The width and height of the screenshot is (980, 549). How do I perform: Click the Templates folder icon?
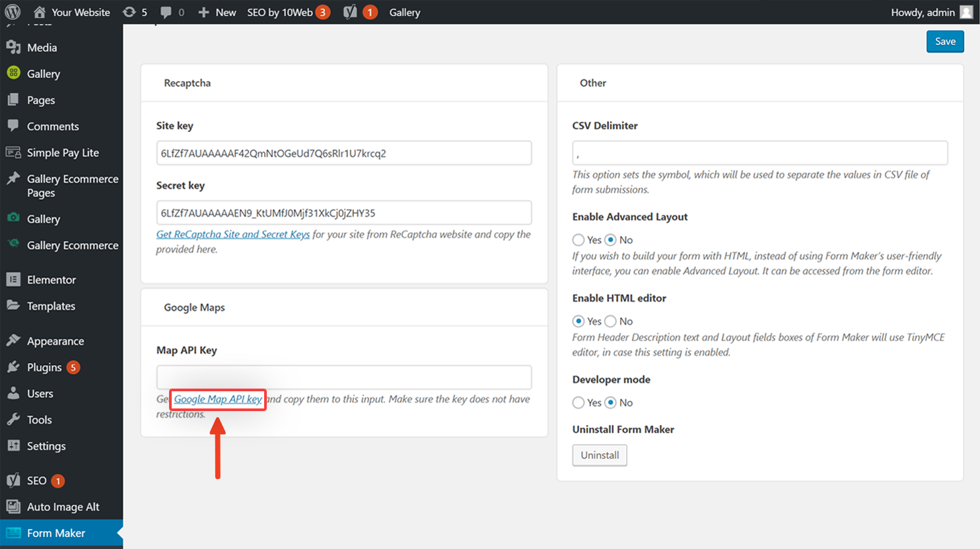pos(13,305)
